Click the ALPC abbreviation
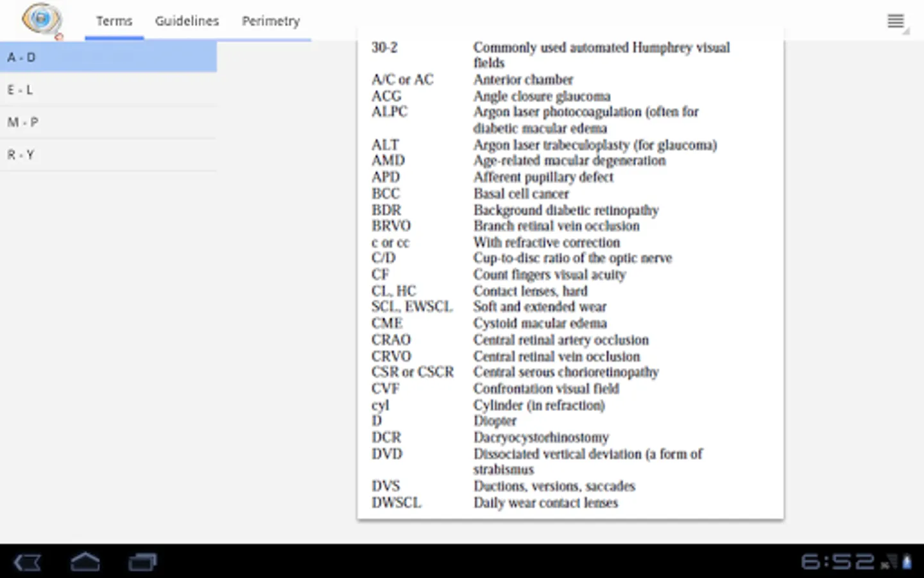924x578 pixels. (389, 112)
